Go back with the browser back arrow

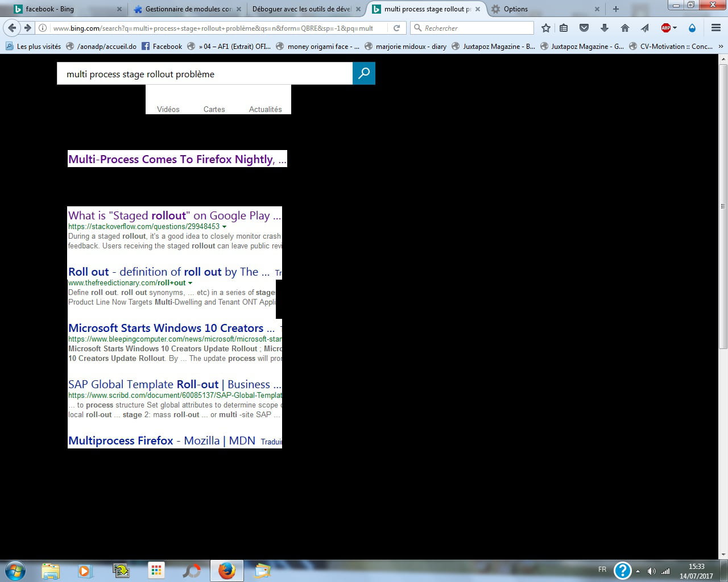(x=12, y=28)
